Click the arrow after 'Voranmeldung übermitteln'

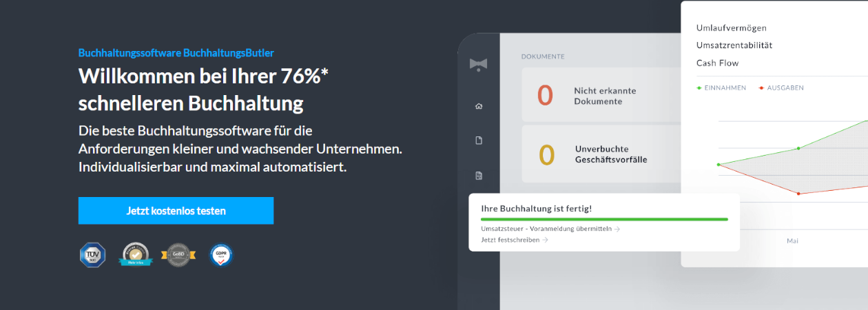point(617,229)
